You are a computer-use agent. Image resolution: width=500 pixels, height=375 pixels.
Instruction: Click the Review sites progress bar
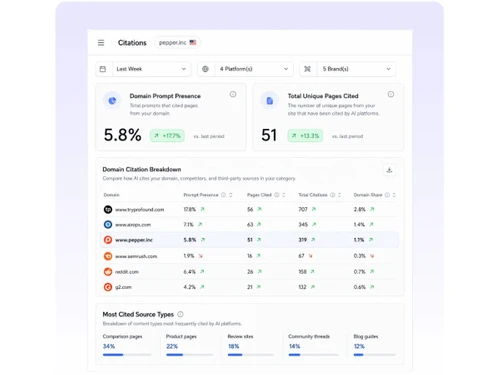coord(251,355)
